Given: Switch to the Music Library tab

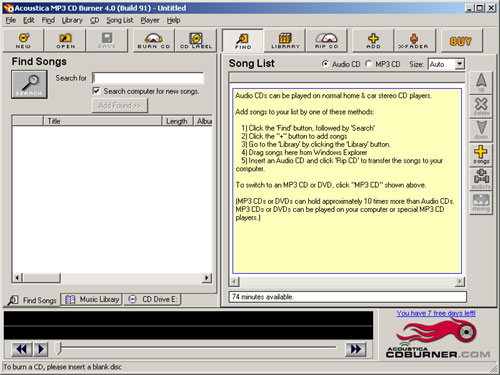Looking at the screenshot, I should (x=92, y=299).
